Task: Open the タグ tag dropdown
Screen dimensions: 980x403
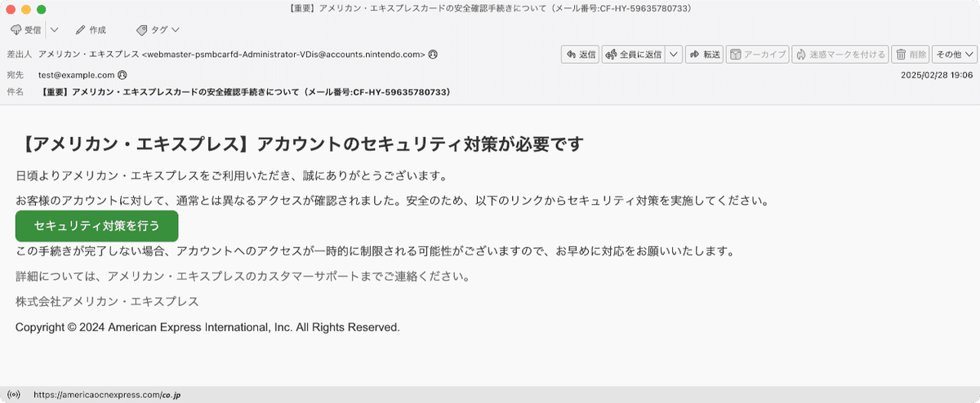Action: coord(158,29)
